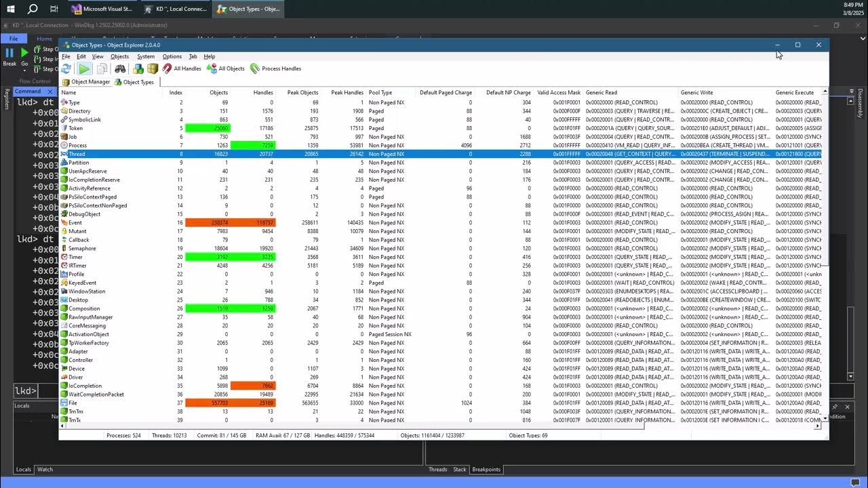
Task: Switch to the Watch tab in WinDbg
Action: click(45, 470)
